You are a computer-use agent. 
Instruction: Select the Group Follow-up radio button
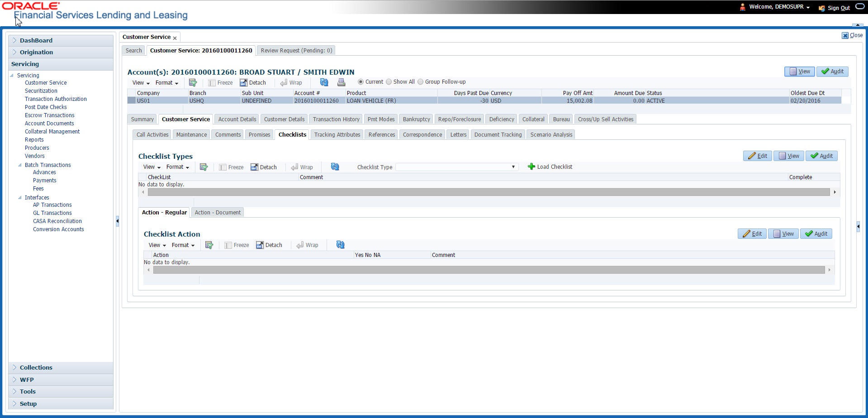tap(420, 82)
